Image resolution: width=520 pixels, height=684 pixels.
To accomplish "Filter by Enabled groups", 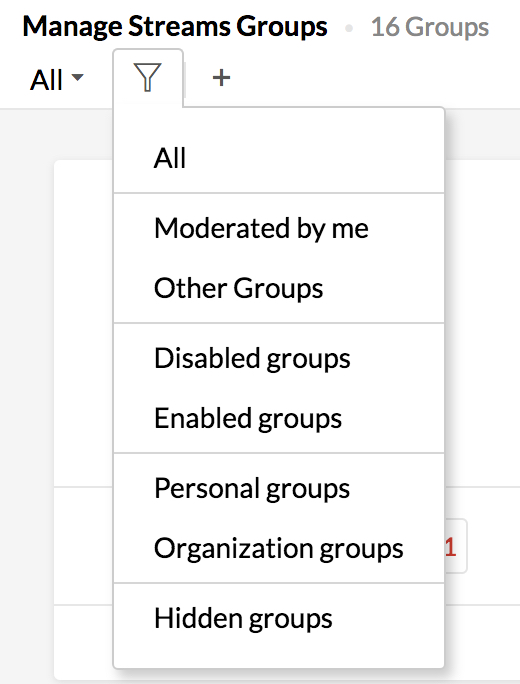I will [279, 418].
